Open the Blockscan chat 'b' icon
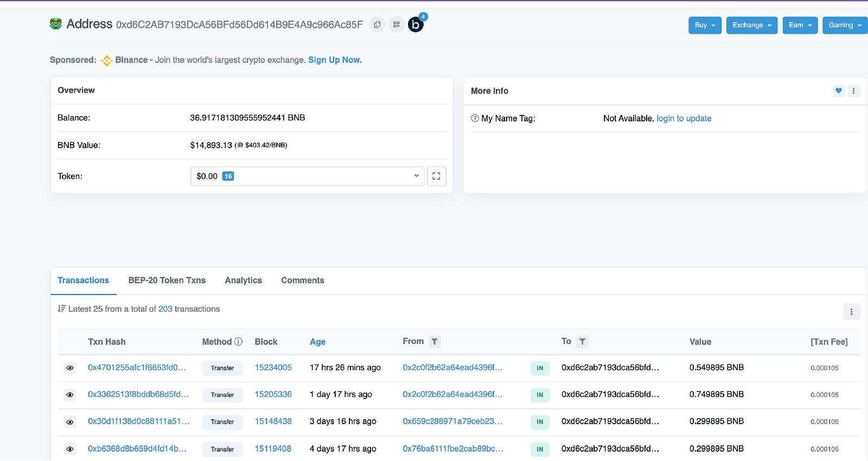The image size is (868, 461). 416,24
